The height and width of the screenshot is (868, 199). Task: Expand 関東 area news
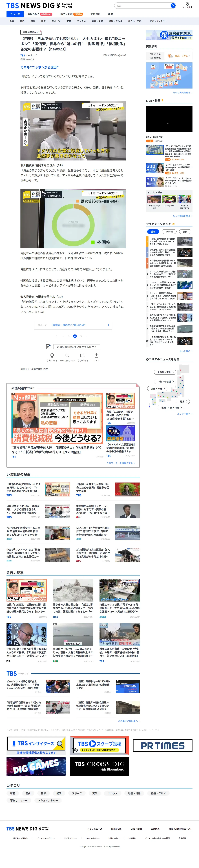[183, 402]
